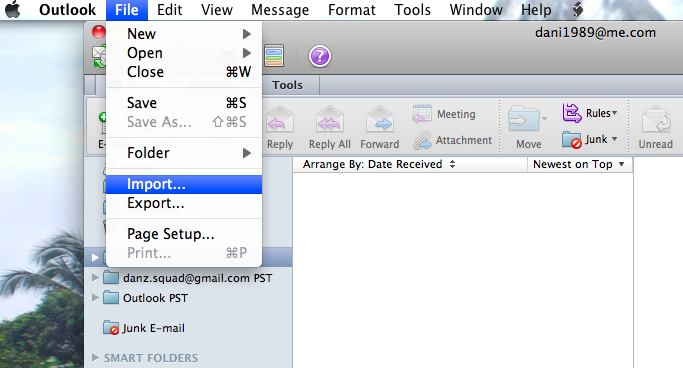Open the Edit menu
Image resolution: width=683 pixels, height=368 pixels.
tap(169, 10)
